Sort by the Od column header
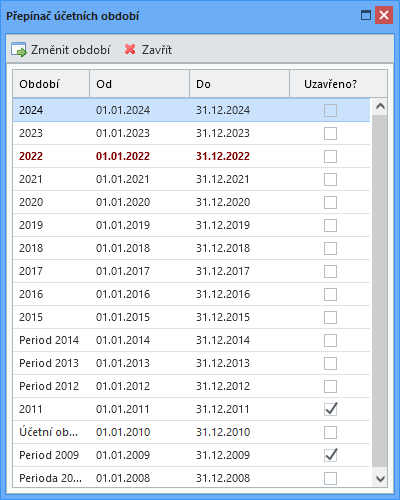The image size is (400, 500). (140, 84)
